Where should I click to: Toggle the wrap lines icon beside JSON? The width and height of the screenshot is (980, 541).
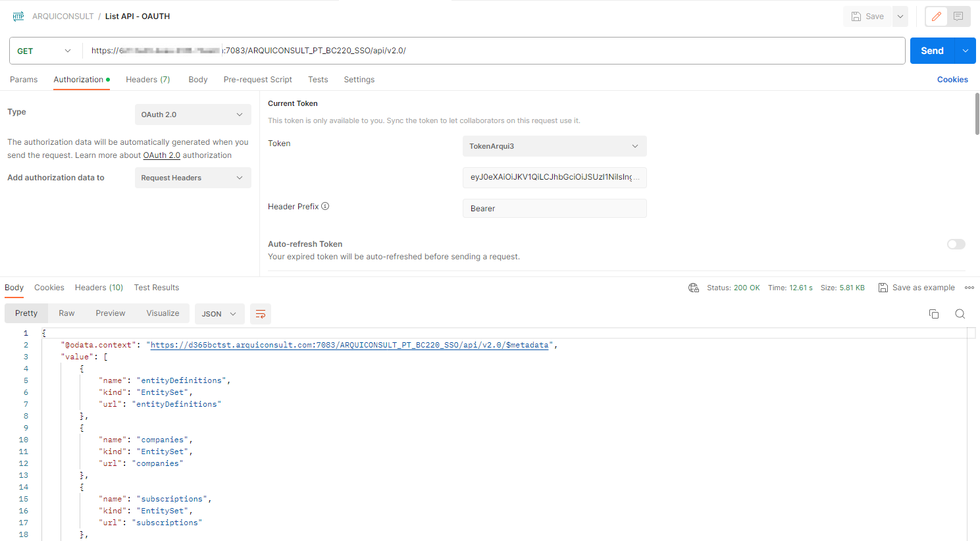[260, 314]
